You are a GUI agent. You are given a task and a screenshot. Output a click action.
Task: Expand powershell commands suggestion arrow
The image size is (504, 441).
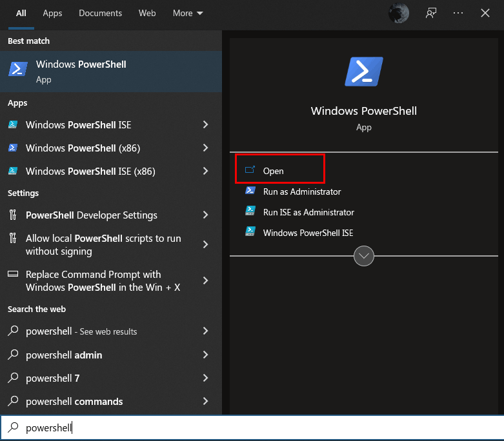tap(205, 401)
